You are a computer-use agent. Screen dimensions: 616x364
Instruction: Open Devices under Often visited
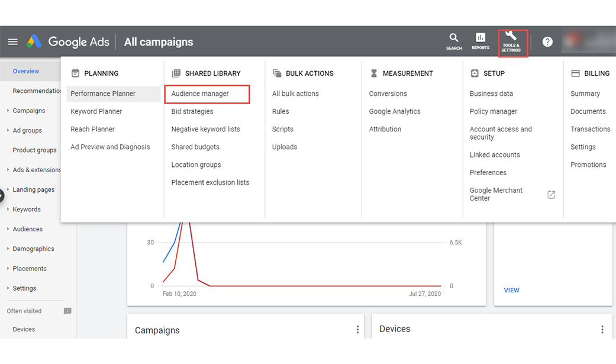click(x=24, y=329)
